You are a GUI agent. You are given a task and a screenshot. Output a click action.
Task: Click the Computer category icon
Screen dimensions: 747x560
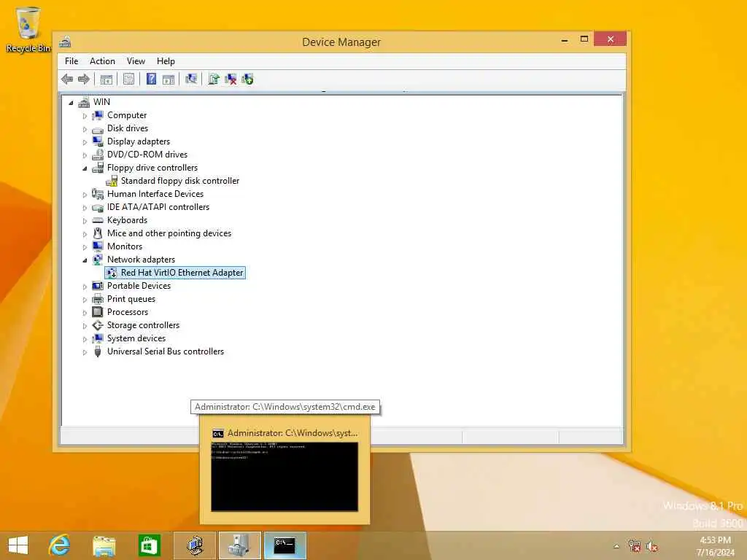(98, 115)
